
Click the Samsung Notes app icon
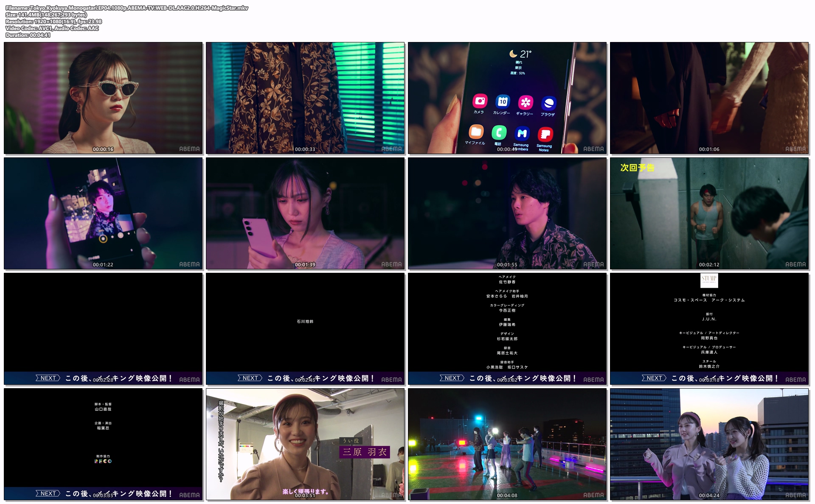click(545, 135)
